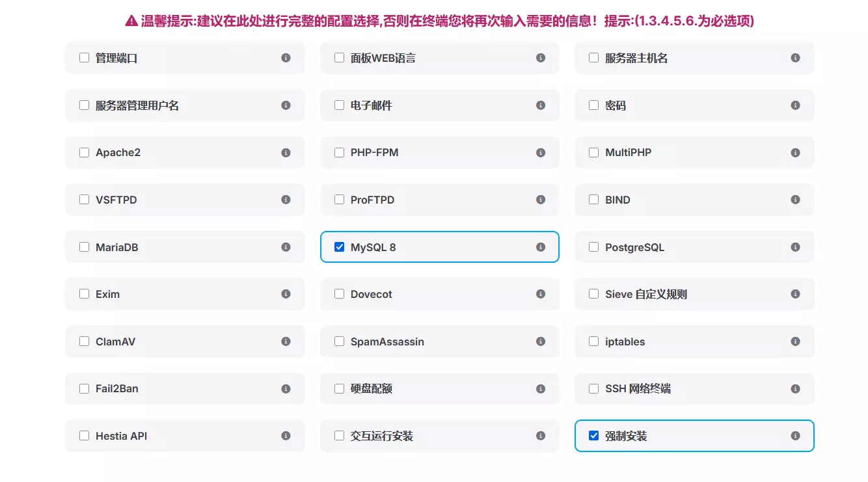Enable the 交互运行安装 checkbox
868x482 pixels.
(x=339, y=436)
